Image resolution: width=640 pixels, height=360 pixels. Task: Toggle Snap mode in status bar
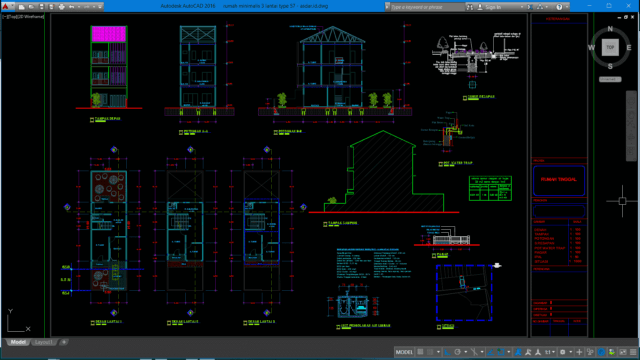click(x=430, y=352)
